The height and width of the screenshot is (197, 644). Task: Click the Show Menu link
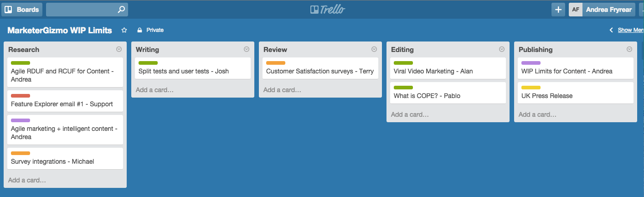(631, 30)
